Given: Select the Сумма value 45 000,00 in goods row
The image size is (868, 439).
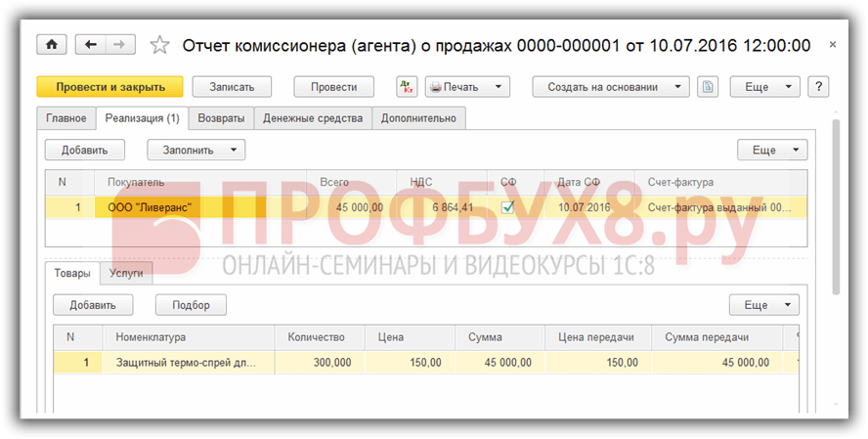Looking at the screenshot, I should point(499,363).
